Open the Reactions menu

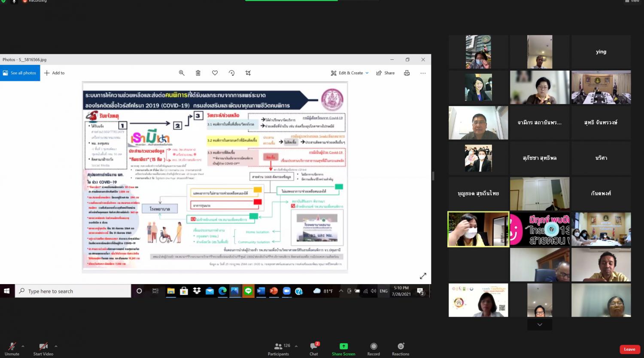(401, 349)
